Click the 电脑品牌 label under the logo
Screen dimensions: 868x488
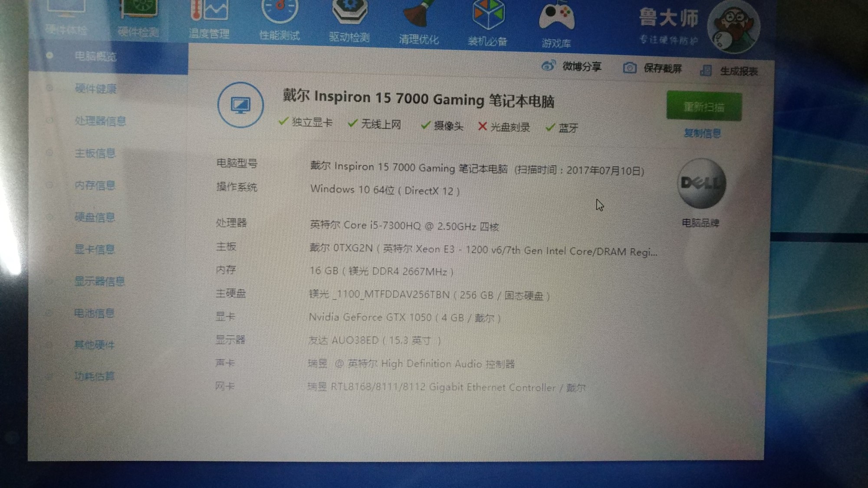[x=700, y=223]
